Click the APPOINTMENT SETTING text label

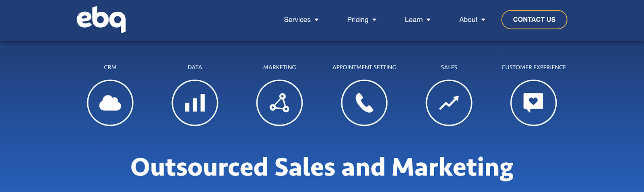pos(364,67)
